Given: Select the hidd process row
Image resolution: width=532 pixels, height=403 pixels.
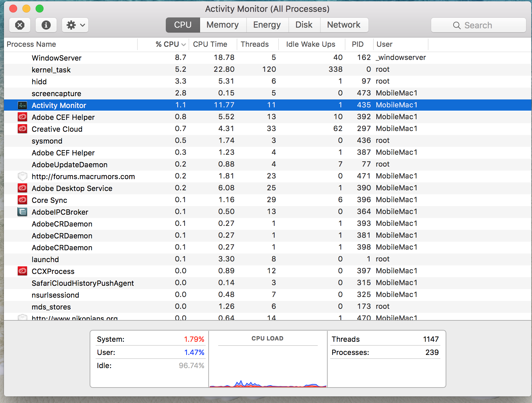Looking at the screenshot, I should [x=268, y=81].
